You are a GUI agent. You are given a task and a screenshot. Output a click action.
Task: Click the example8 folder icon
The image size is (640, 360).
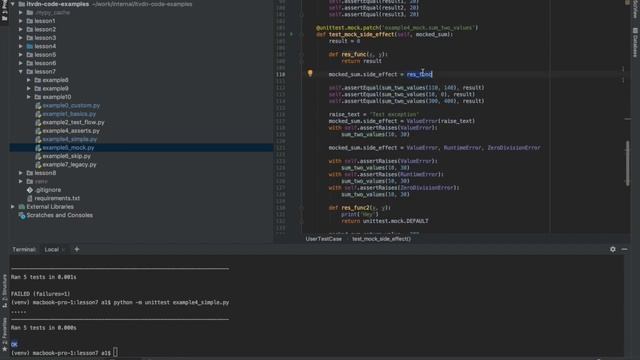38,80
